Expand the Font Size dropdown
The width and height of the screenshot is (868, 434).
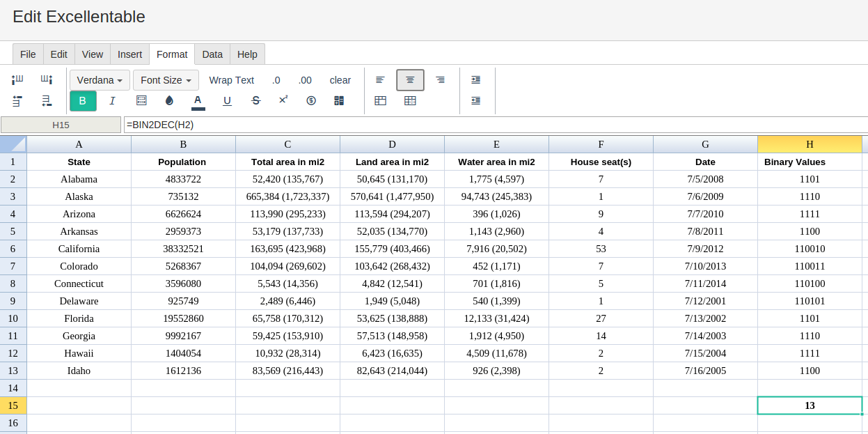pyautogui.click(x=166, y=80)
